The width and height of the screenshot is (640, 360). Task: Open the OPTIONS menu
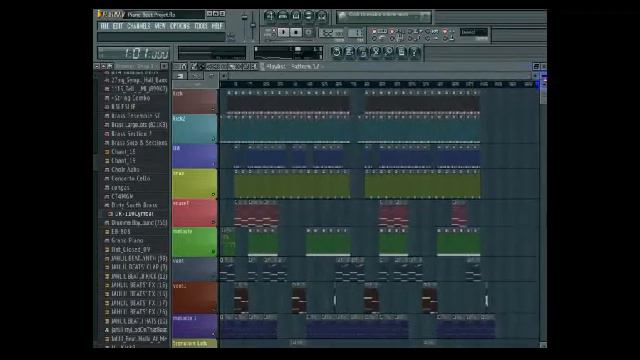click(x=180, y=26)
